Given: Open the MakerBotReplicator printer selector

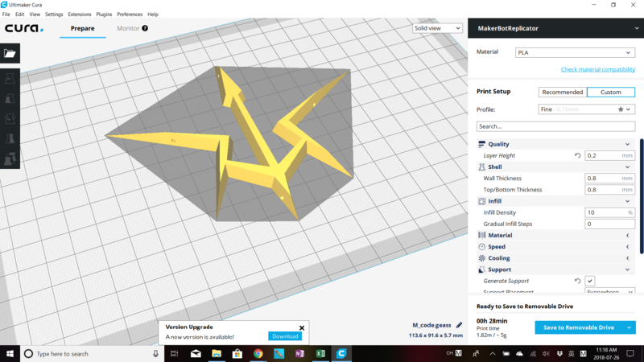Looking at the screenshot, I should pyautogui.click(x=555, y=28).
